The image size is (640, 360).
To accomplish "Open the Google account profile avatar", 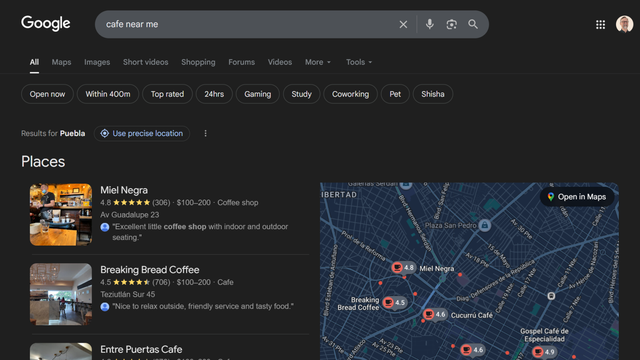I will coord(624,24).
